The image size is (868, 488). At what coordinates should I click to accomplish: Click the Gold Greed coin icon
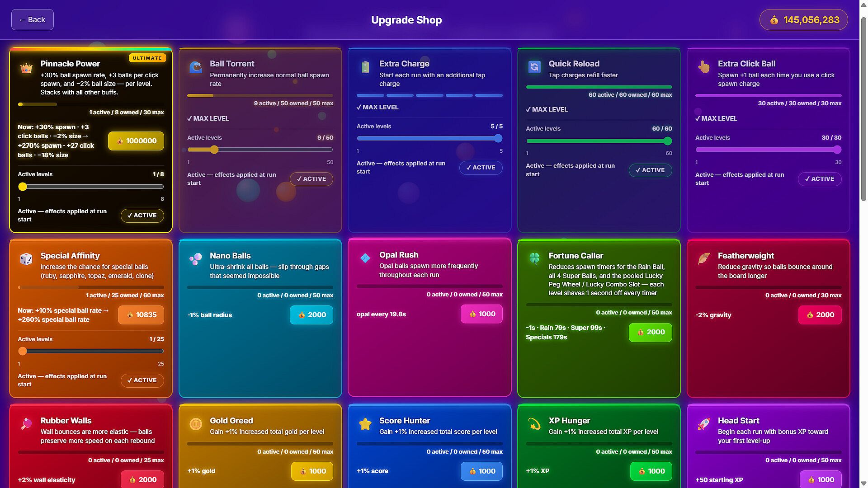pyautogui.click(x=196, y=424)
